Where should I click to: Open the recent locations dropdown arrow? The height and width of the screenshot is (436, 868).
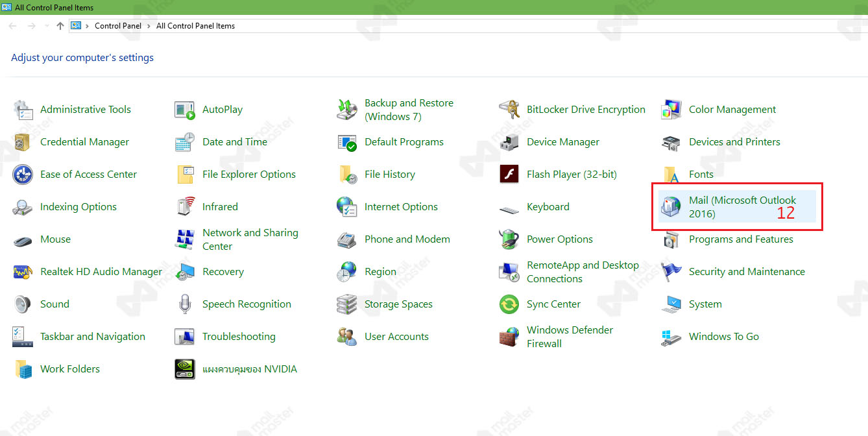click(46, 26)
